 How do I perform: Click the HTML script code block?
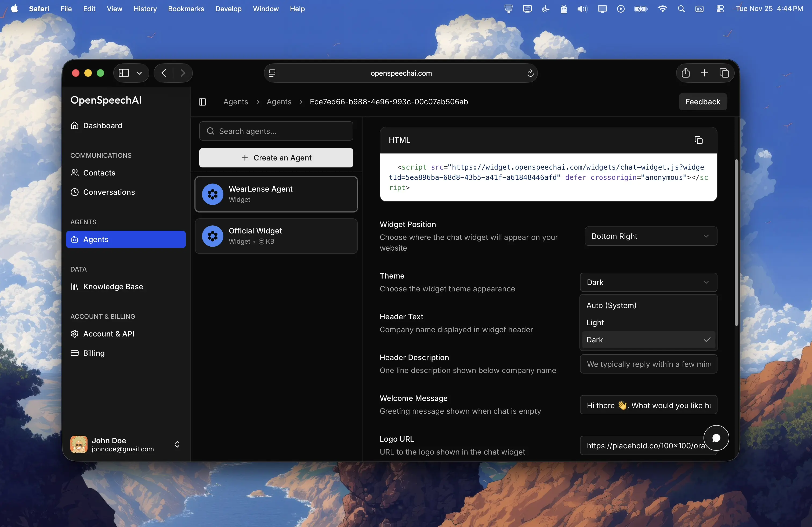click(x=548, y=177)
